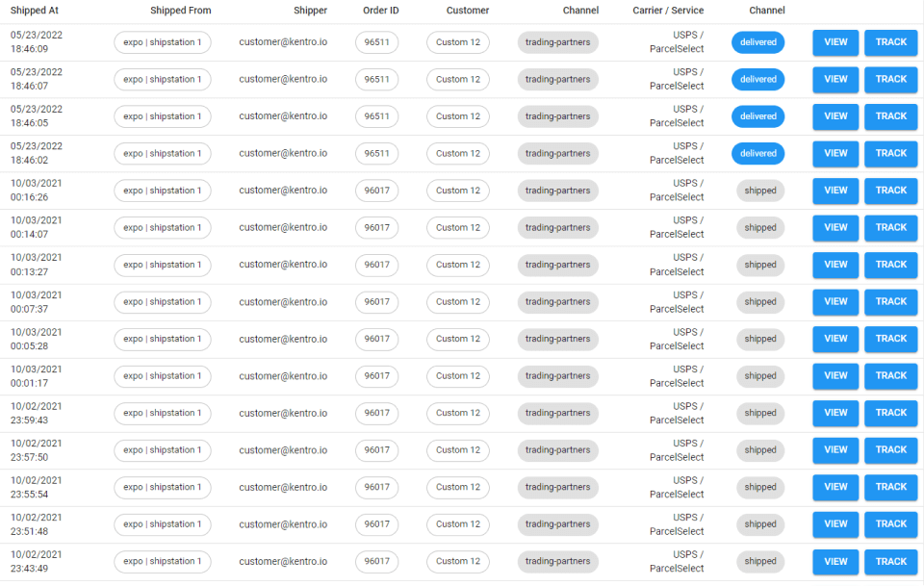Click order ID 96511 chip in 18:46:09 row
The height and width of the screenshot is (586, 924).
tap(376, 42)
